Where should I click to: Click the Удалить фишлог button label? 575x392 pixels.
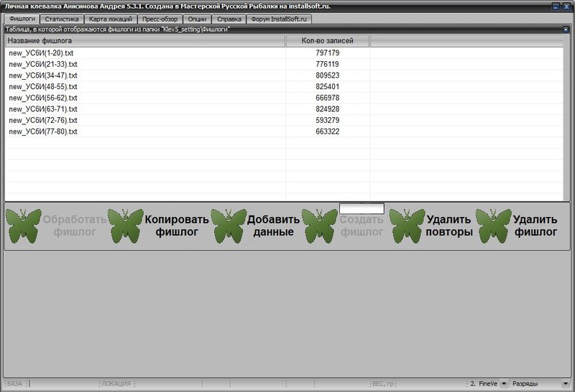pyautogui.click(x=535, y=225)
